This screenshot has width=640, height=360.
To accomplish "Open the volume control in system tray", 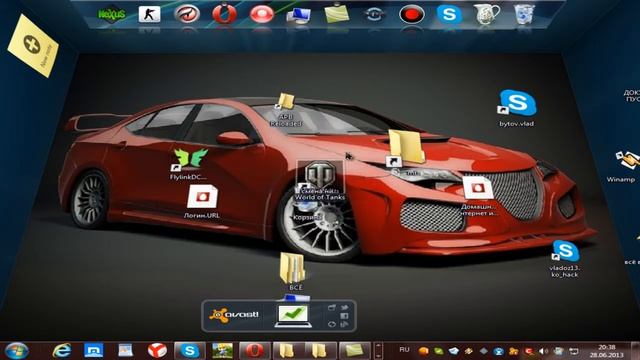I will (543, 351).
